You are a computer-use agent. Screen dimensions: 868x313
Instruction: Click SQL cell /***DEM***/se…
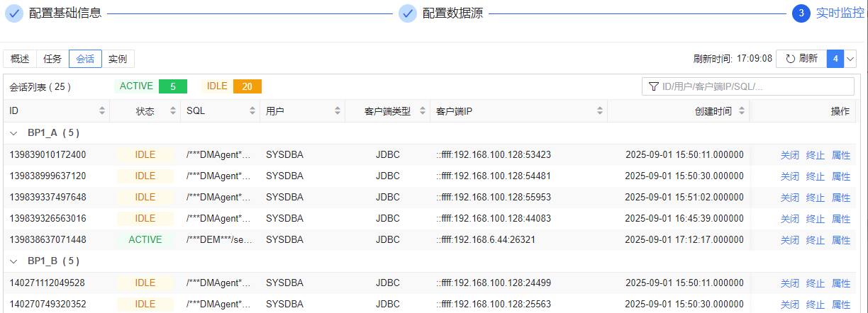218,240
